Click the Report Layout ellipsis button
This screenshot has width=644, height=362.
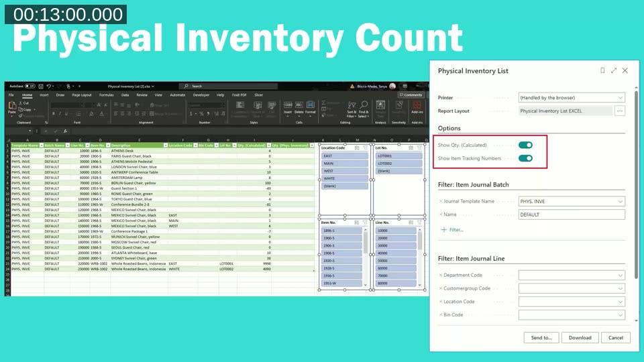(x=620, y=111)
